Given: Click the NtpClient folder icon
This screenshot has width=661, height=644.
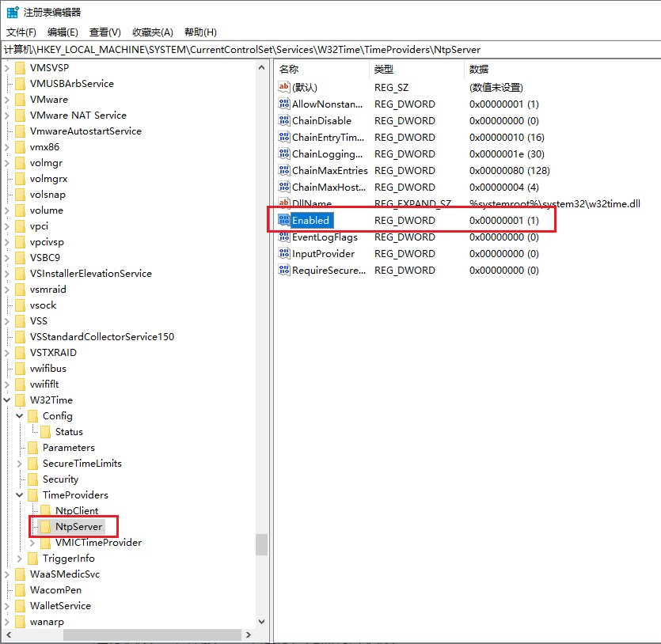Looking at the screenshot, I should click(46, 511).
